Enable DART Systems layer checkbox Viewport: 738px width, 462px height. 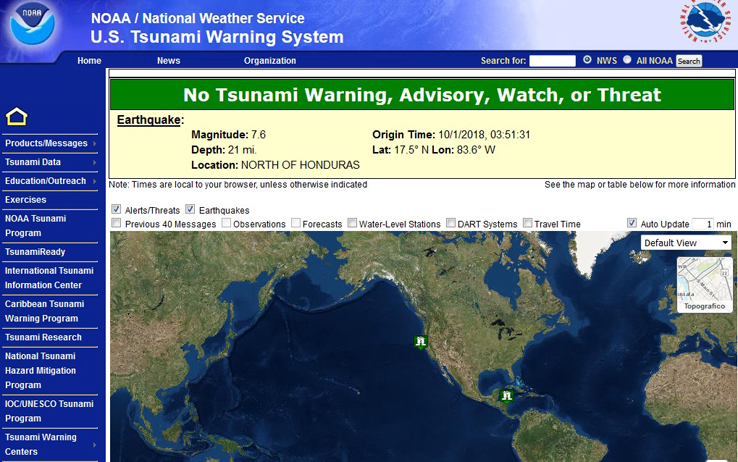coord(451,223)
